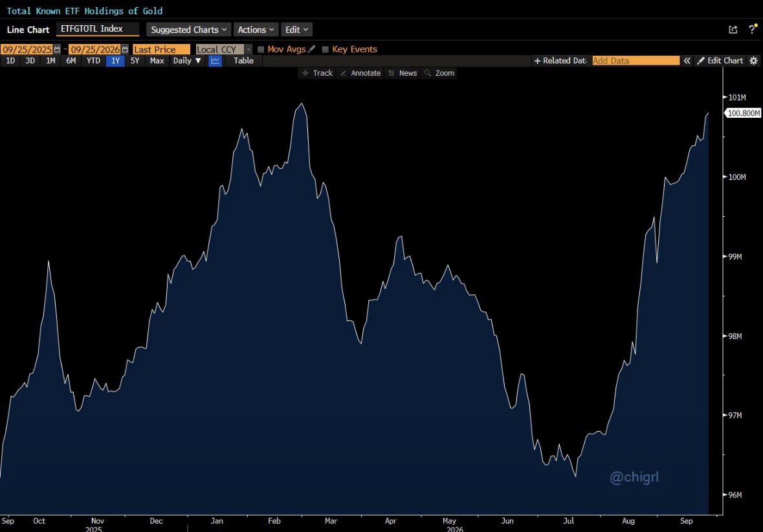
Task: Click the 97M axis label
Action: pyautogui.click(x=735, y=416)
